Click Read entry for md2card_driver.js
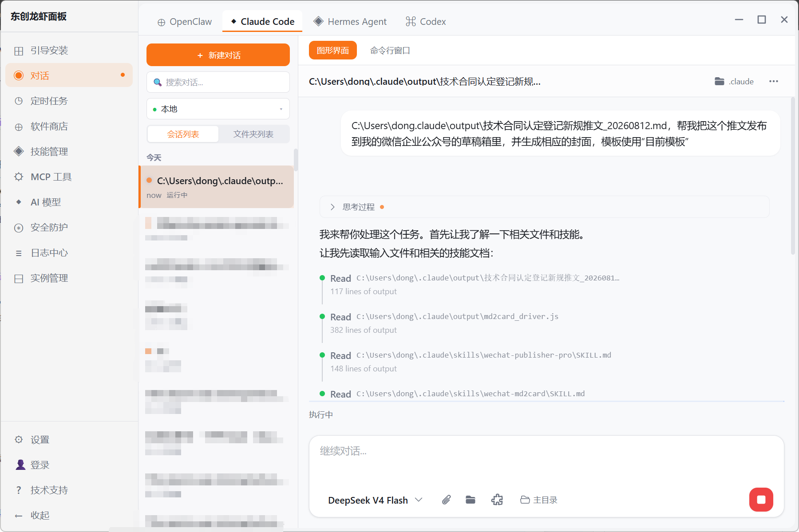This screenshot has width=799, height=532. click(444, 317)
